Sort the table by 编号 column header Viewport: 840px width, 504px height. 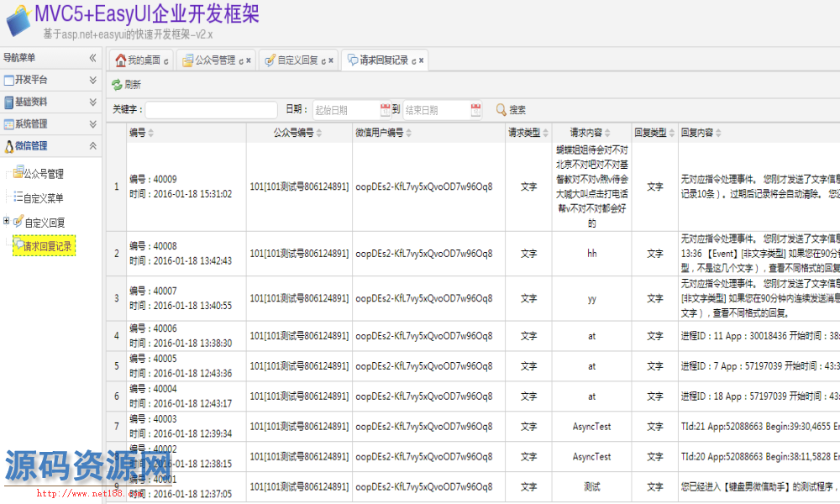[138, 133]
